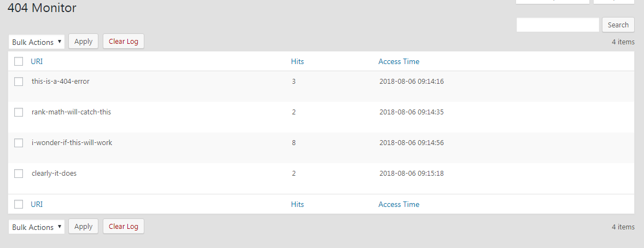Clear the log using top Clear Log button
Viewport: 644px width, 248px height.
(124, 41)
